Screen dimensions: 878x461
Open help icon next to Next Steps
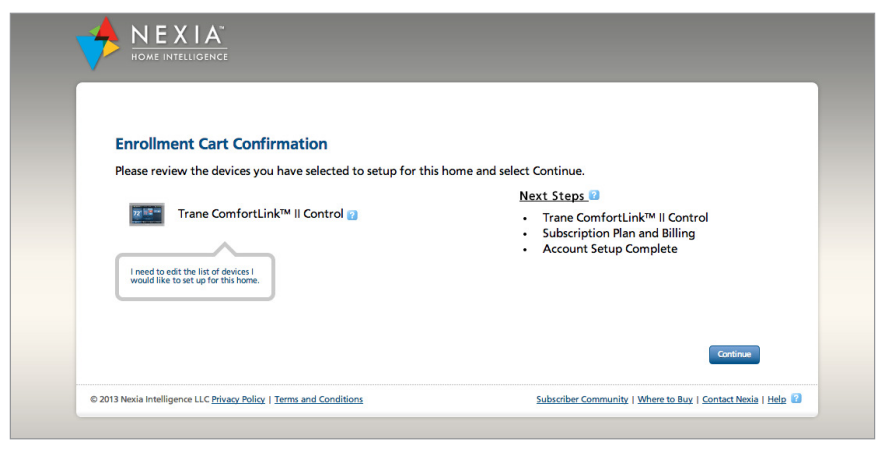click(x=594, y=195)
